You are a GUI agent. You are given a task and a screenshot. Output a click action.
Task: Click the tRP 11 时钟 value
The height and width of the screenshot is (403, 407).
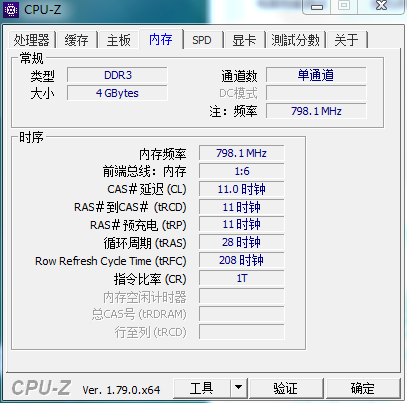(242, 224)
